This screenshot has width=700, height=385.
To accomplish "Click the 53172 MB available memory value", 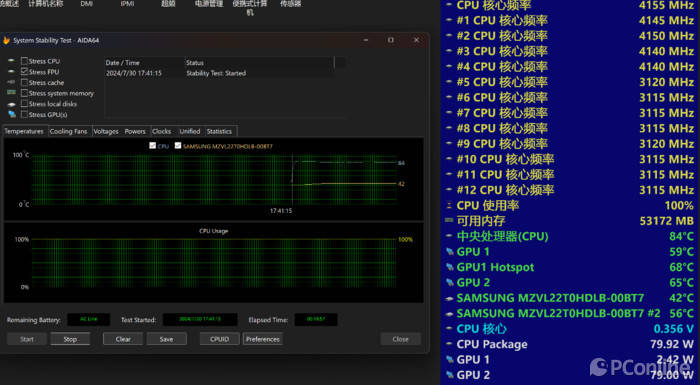I will click(667, 221).
